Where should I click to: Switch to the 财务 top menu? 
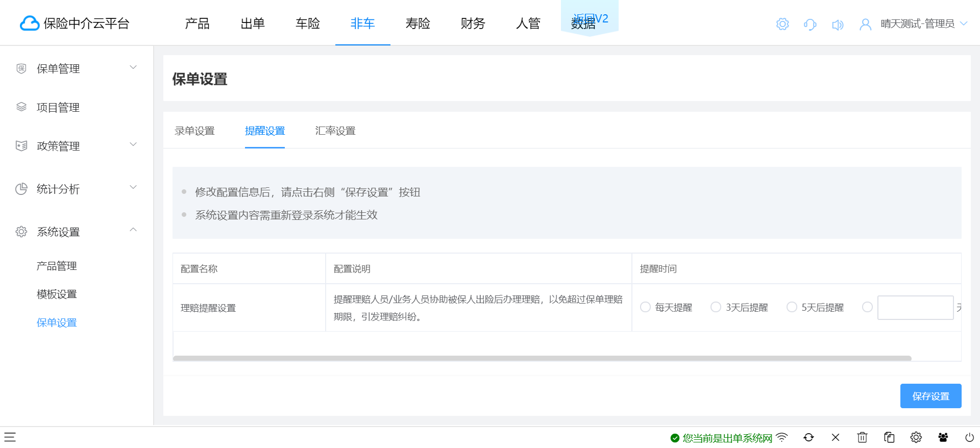pos(473,23)
